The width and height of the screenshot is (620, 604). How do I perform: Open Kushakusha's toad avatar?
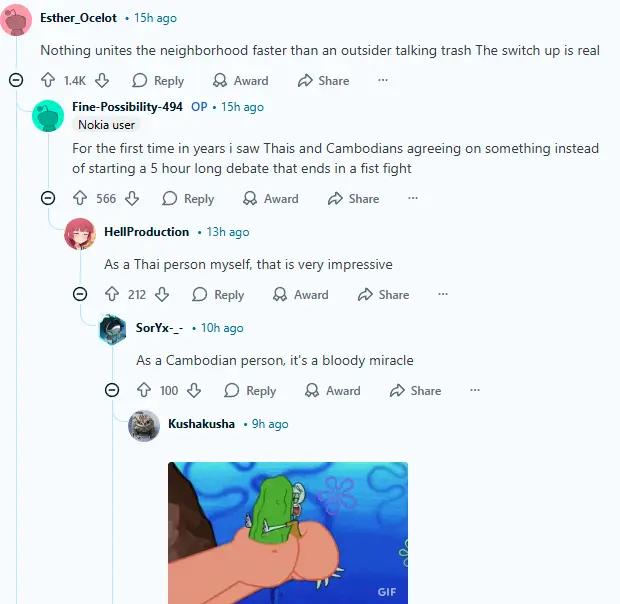tap(144, 426)
